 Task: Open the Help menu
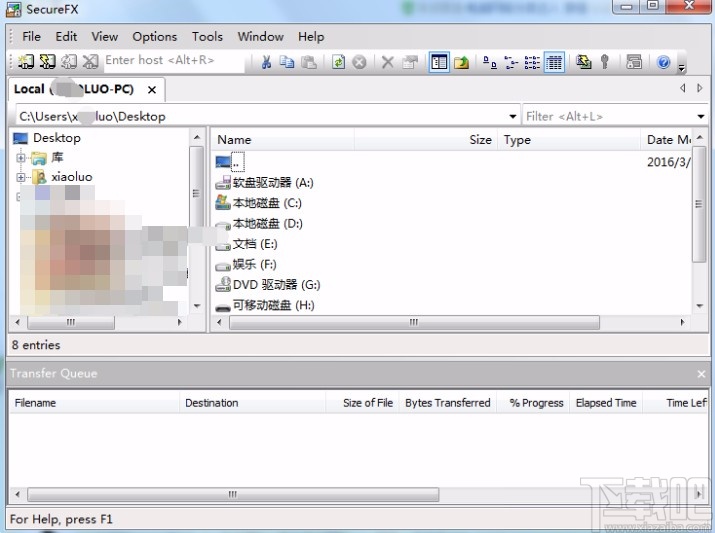[x=311, y=36]
